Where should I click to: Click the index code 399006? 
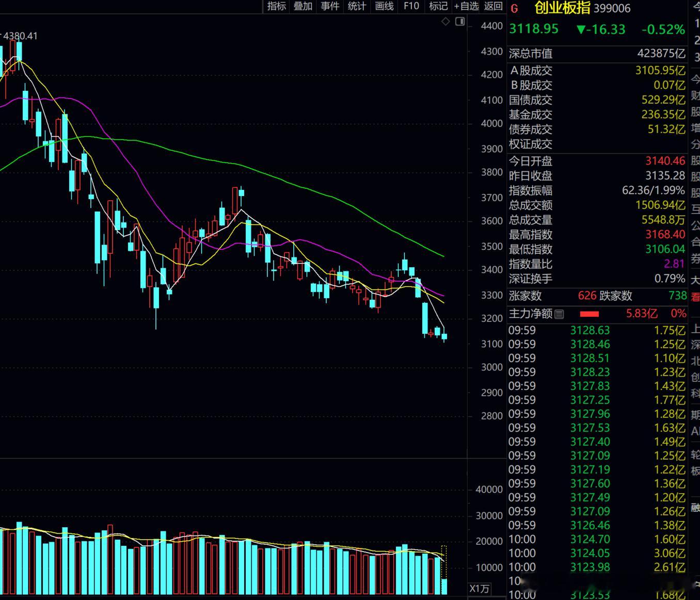[612, 8]
